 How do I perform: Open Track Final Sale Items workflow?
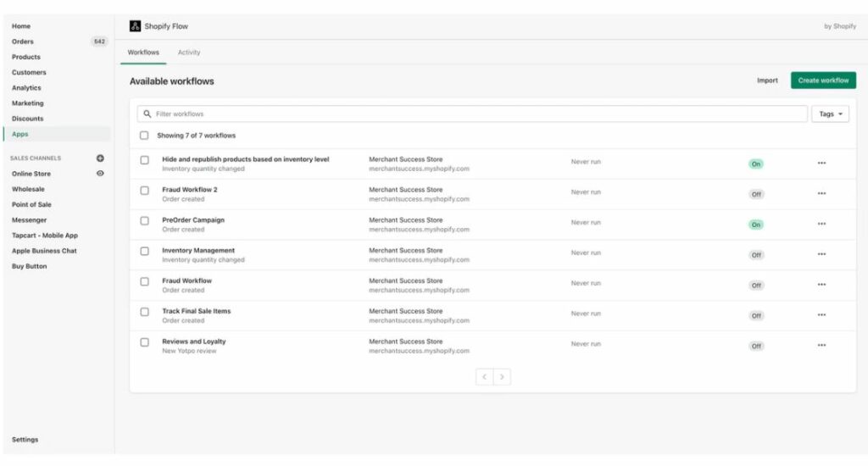click(x=196, y=312)
